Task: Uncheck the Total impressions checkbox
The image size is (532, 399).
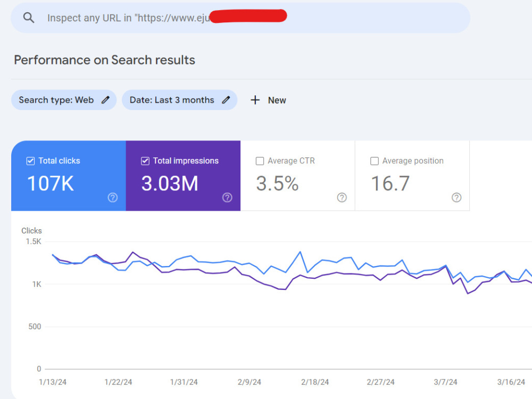Action: point(145,161)
